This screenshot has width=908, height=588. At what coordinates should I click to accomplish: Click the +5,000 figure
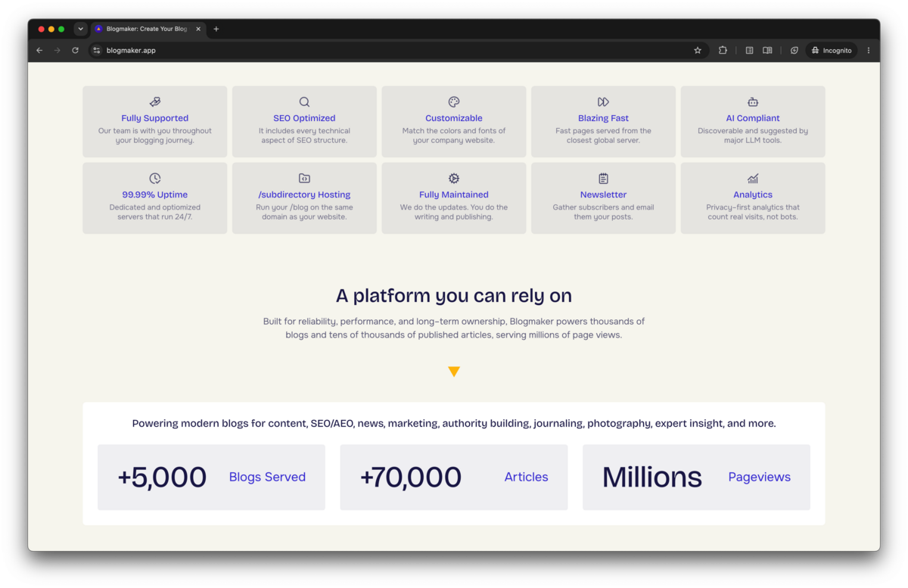click(162, 477)
